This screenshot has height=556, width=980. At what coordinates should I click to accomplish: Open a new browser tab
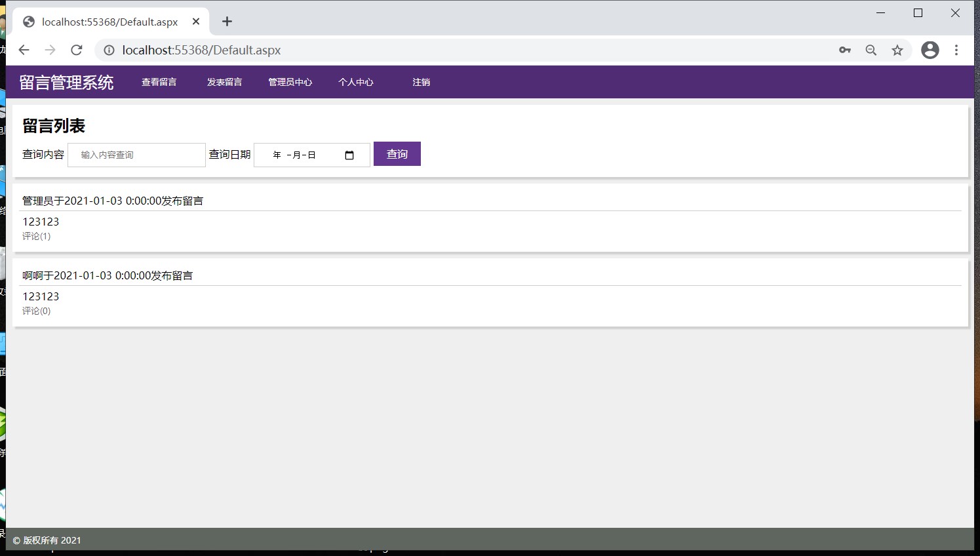(227, 22)
